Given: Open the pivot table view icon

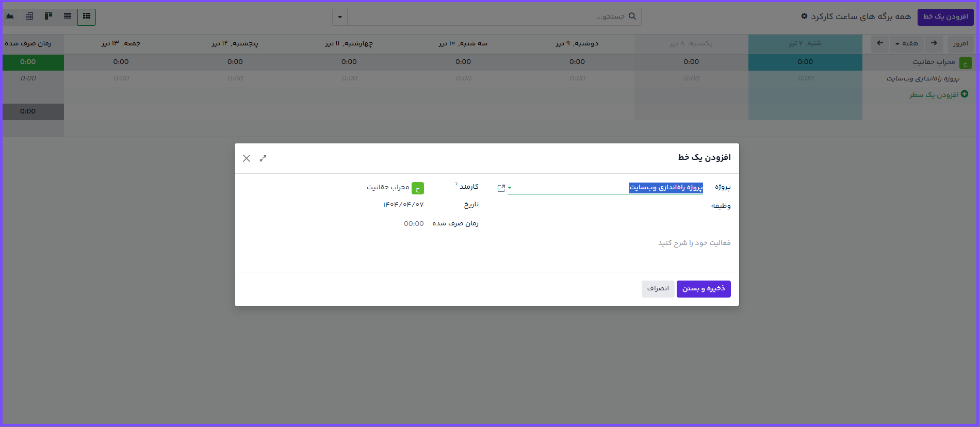Looking at the screenshot, I should 29,17.
